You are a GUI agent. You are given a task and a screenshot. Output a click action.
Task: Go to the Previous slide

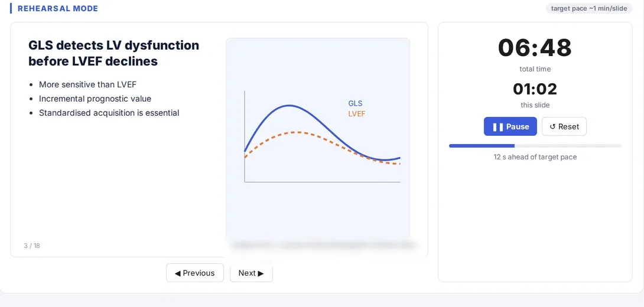point(195,273)
